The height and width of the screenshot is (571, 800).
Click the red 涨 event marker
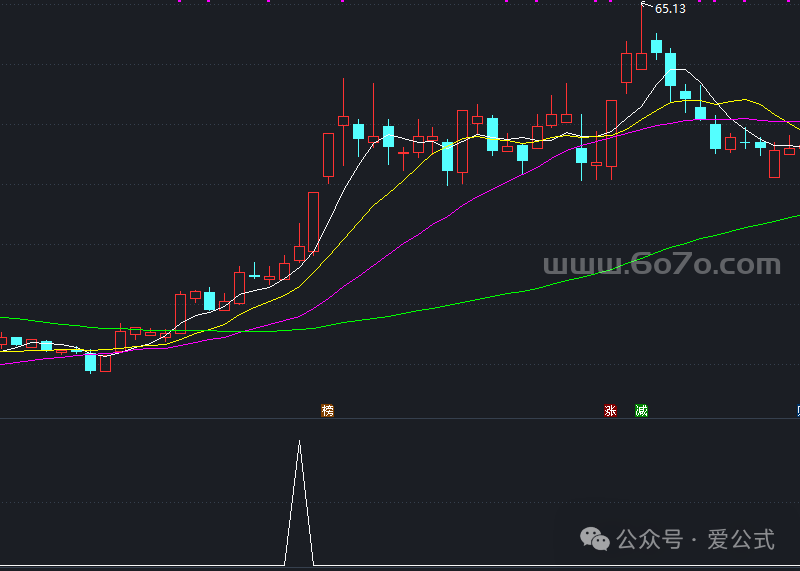tap(610, 411)
